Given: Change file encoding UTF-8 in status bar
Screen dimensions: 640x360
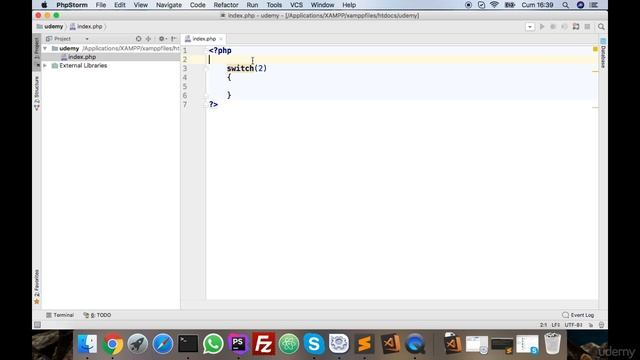Looking at the screenshot, I should point(573,325).
